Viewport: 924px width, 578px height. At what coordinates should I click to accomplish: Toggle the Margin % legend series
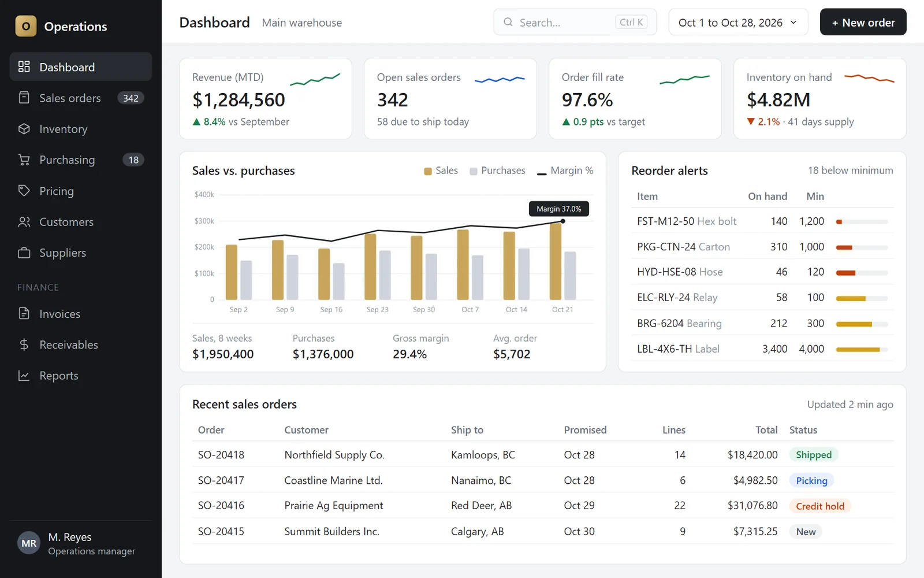click(565, 171)
